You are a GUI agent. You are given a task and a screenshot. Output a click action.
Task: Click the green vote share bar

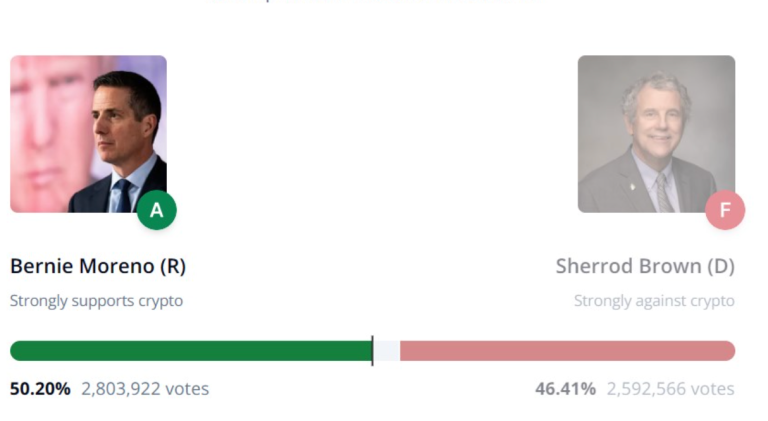[x=190, y=351]
